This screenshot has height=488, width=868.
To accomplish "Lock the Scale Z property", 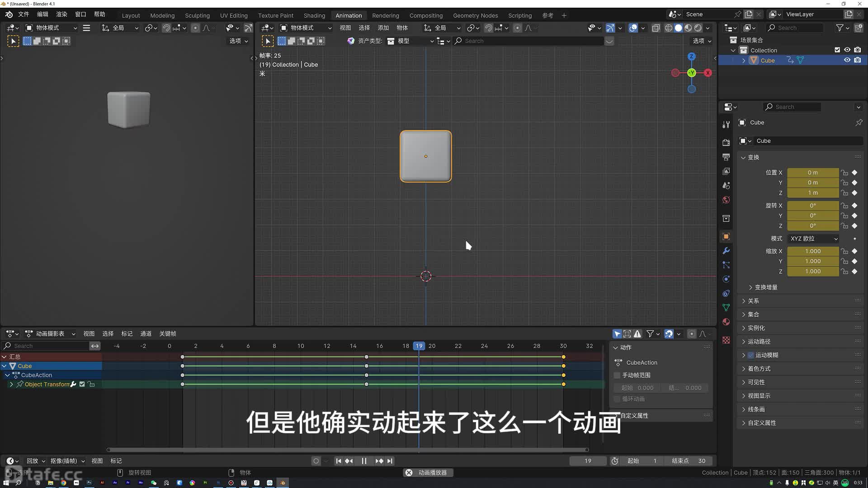I will point(844,272).
